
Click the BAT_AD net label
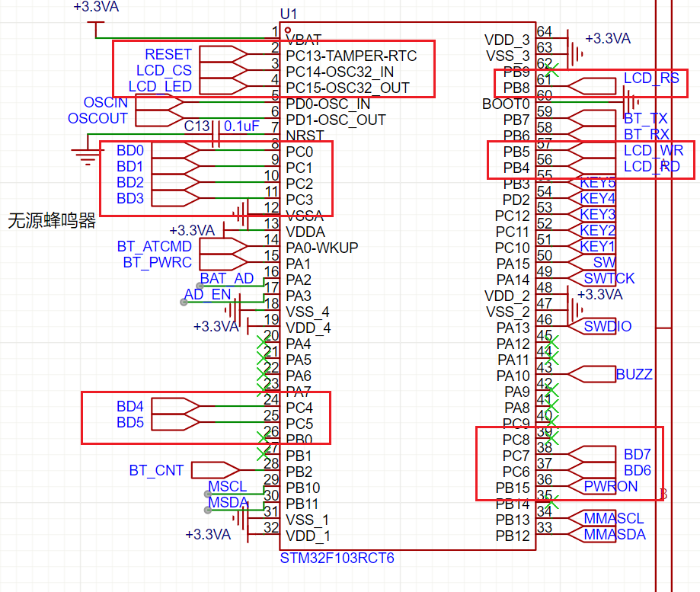click(227, 279)
